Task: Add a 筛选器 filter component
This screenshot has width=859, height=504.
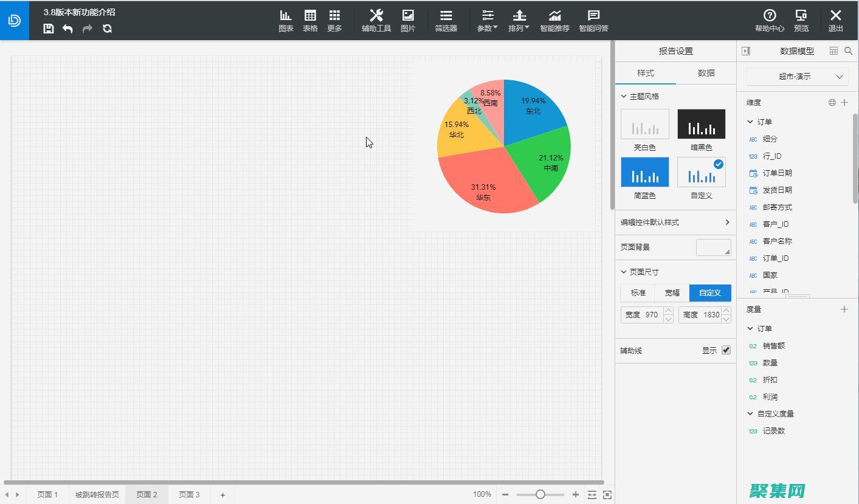Action: pyautogui.click(x=446, y=20)
